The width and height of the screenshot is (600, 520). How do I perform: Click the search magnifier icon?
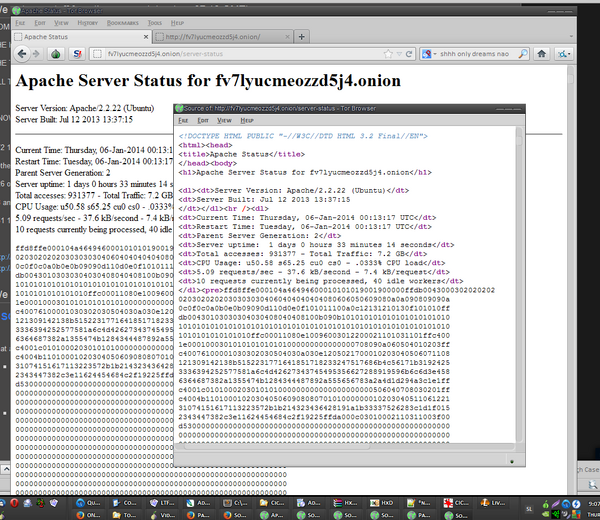pos(523,54)
